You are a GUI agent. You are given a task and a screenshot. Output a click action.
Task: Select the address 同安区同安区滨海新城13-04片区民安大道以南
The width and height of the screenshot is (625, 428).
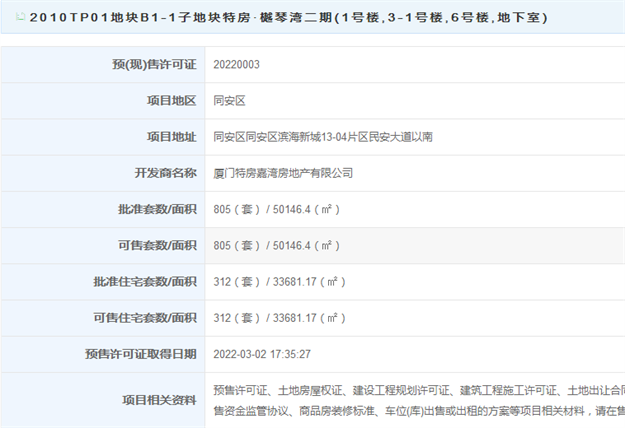coord(323,137)
